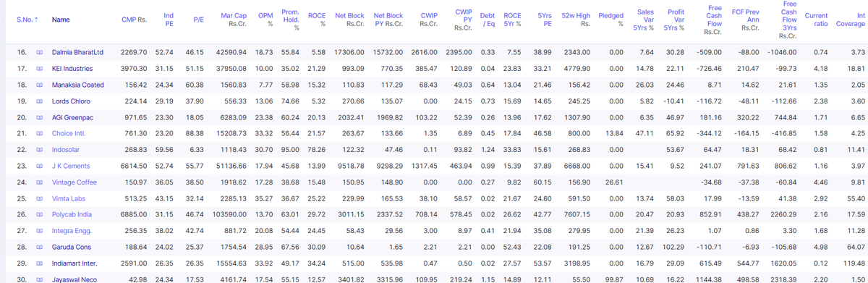Open Lords Chloro company link
This screenshot has height=283, width=868.
pyautogui.click(x=71, y=101)
